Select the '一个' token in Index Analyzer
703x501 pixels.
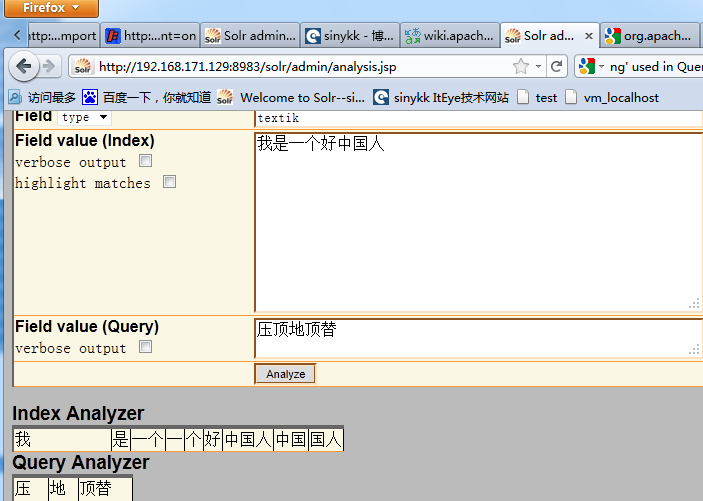148,439
